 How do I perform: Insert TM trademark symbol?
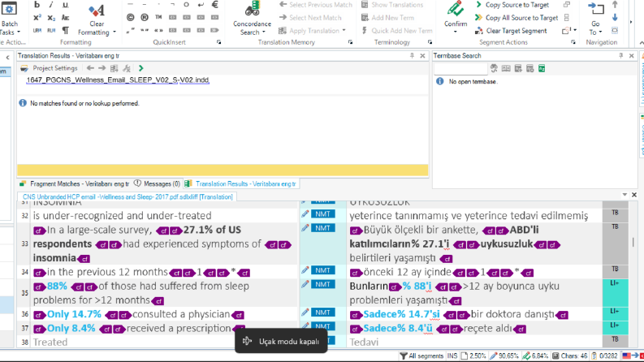tap(158, 17)
